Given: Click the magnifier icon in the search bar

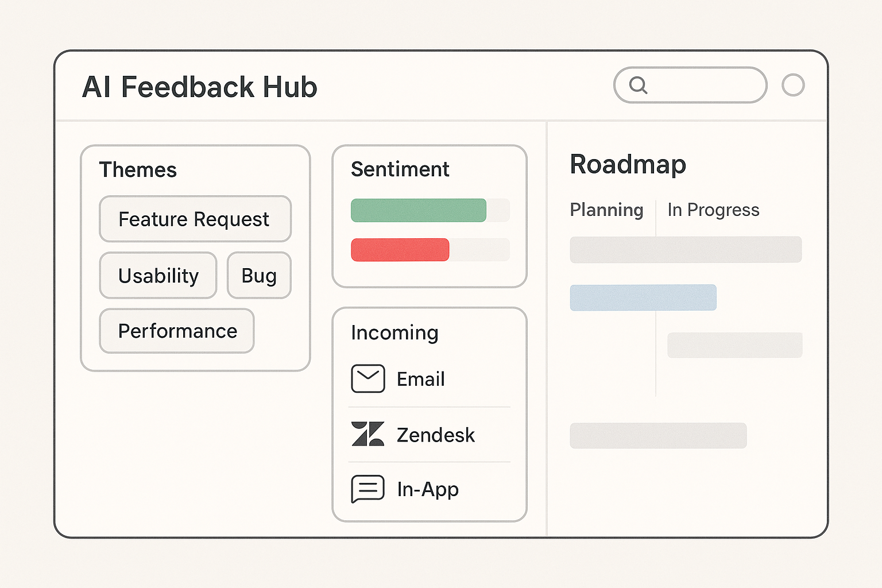Looking at the screenshot, I should pos(639,85).
